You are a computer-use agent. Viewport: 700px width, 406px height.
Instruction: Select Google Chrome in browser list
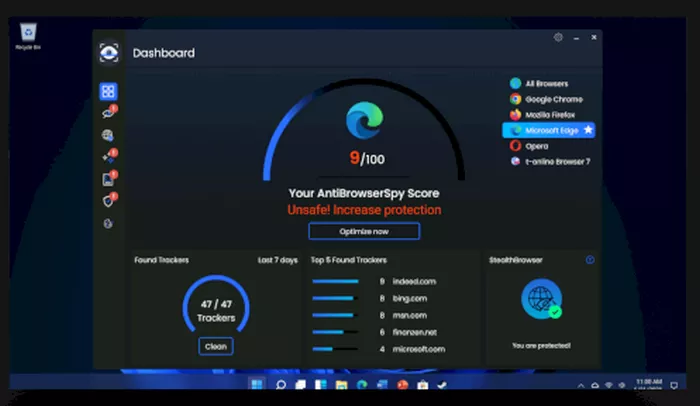point(546,99)
